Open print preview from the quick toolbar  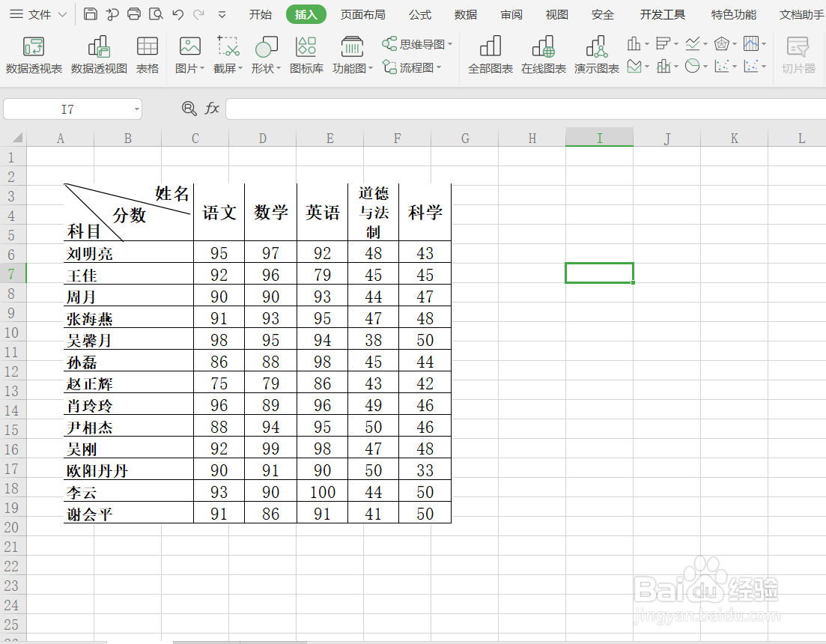click(156, 14)
